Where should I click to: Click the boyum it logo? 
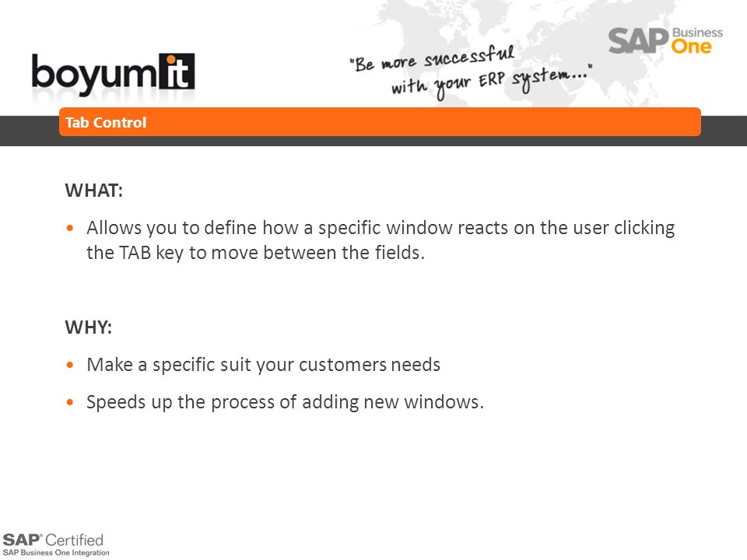click(113, 74)
